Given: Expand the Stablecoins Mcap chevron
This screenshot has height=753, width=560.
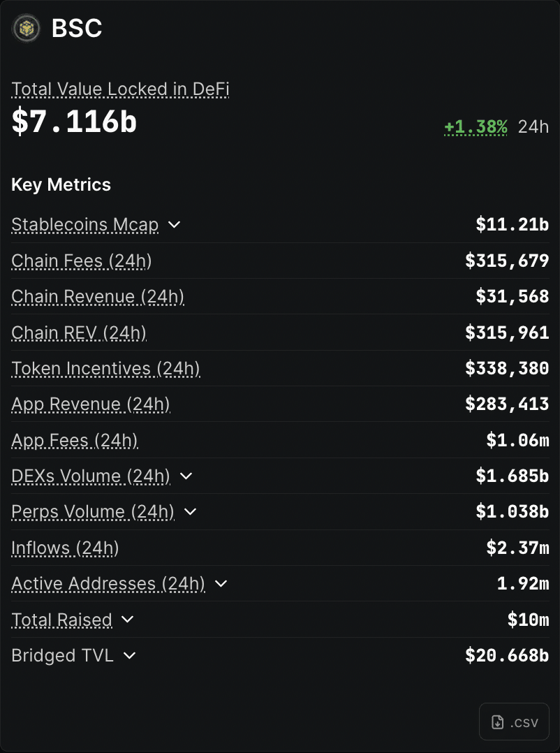Looking at the screenshot, I should coord(175,225).
